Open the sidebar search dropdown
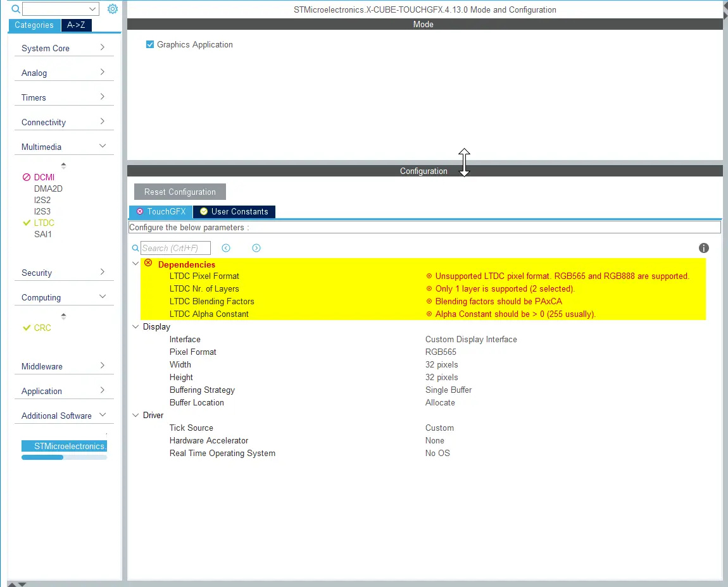 pyautogui.click(x=92, y=9)
